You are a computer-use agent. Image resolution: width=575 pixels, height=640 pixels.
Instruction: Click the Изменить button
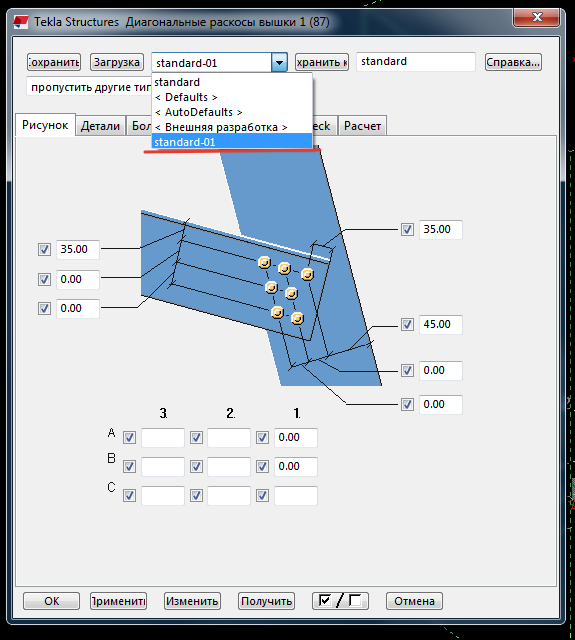point(192,601)
